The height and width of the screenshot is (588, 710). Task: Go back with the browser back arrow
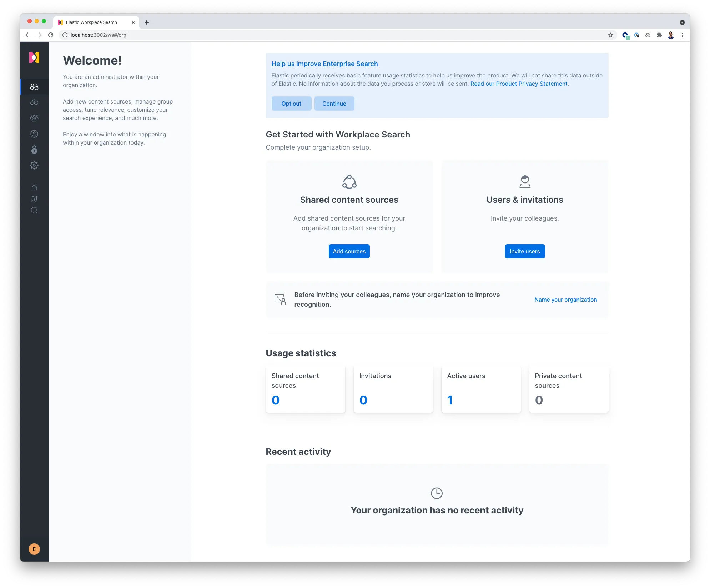28,35
